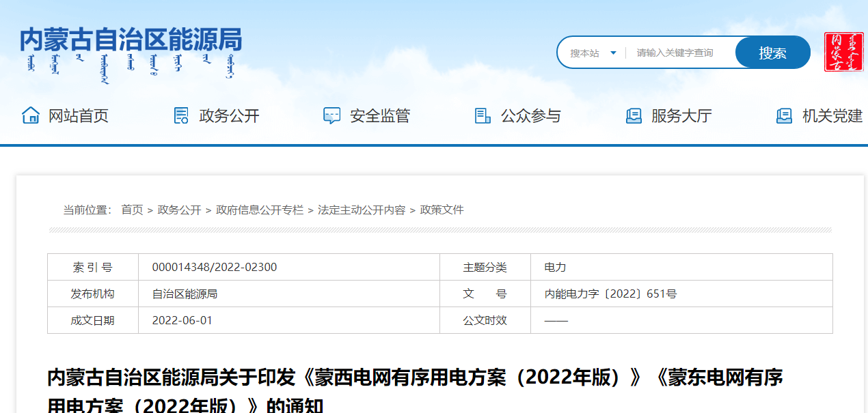Click the home icon beside 网站首页
Image resolution: width=868 pixels, height=413 pixels.
point(31,115)
